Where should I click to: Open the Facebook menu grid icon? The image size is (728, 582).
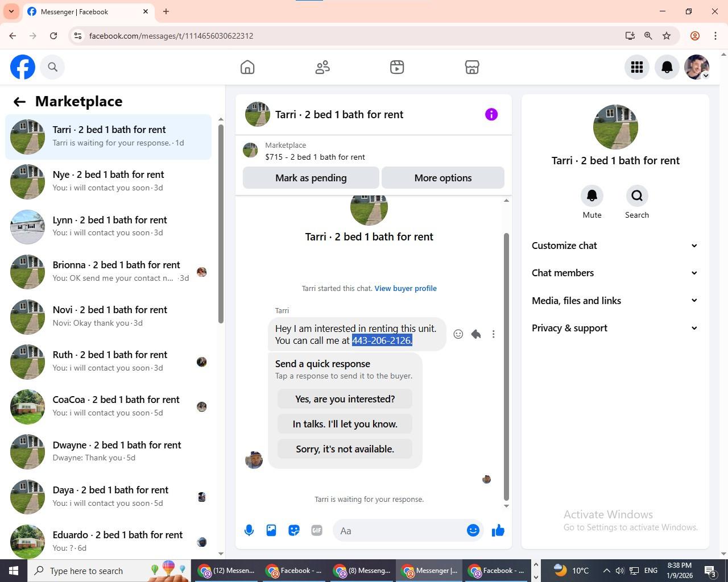point(637,67)
